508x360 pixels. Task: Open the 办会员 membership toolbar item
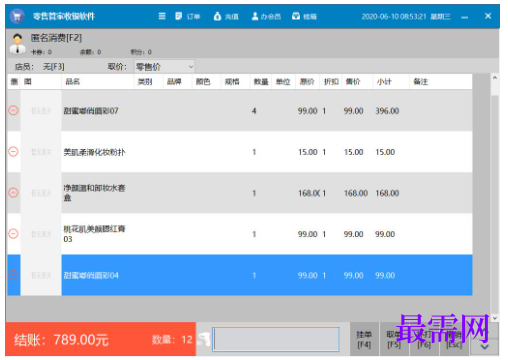pos(266,16)
